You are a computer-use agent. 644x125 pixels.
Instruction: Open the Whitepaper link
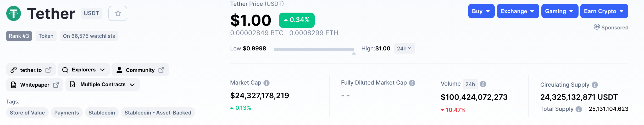tap(35, 85)
